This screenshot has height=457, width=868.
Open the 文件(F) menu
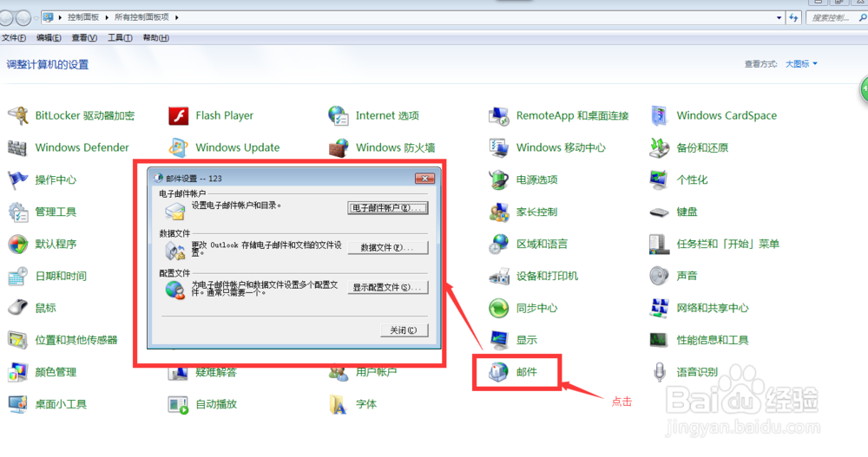point(14,37)
